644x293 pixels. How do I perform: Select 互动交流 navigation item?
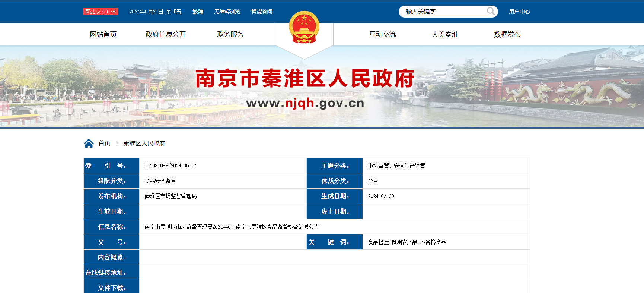[x=382, y=34]
